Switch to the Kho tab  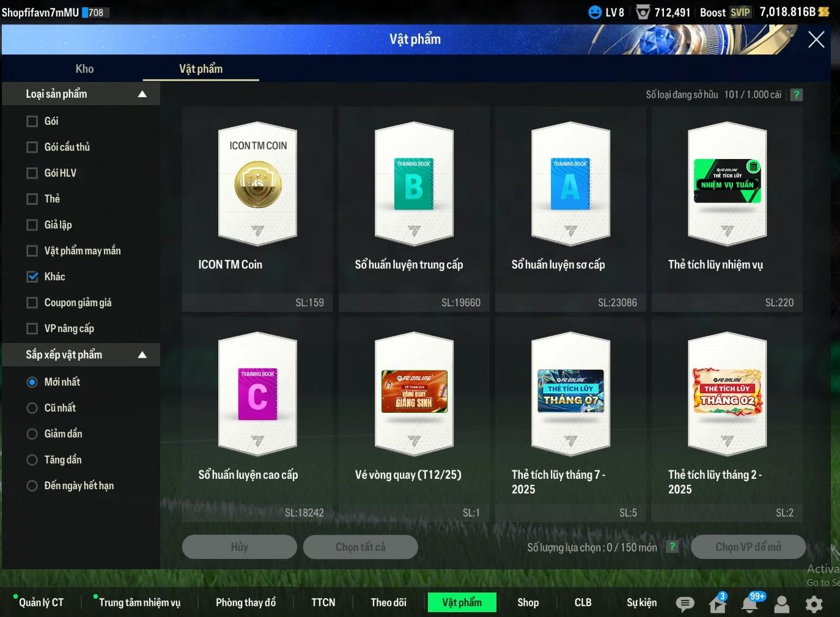tap(84, 69)
